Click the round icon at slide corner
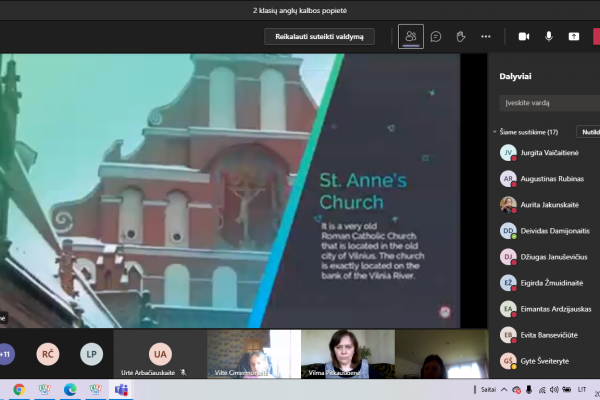 tap(445, 312)
